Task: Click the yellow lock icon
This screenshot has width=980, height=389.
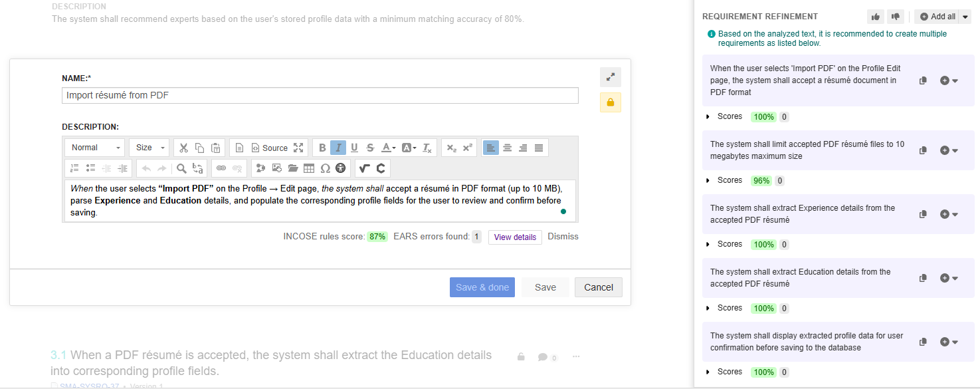Action: click(x=610, y=102)
